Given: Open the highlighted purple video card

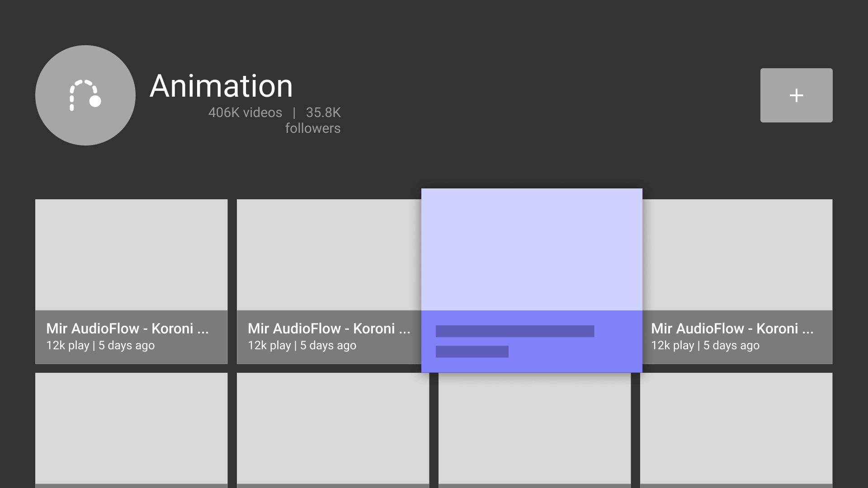Looking at the screenshot, I should click(532, 281).
